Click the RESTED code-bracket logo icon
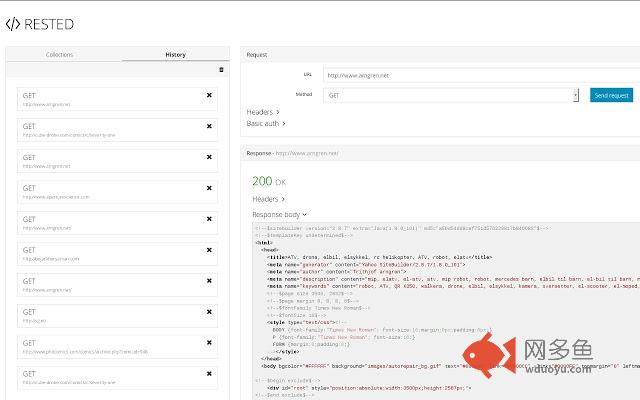Image resolution: width=640 pixels, height=400 pixels. (x=13, y=24)
